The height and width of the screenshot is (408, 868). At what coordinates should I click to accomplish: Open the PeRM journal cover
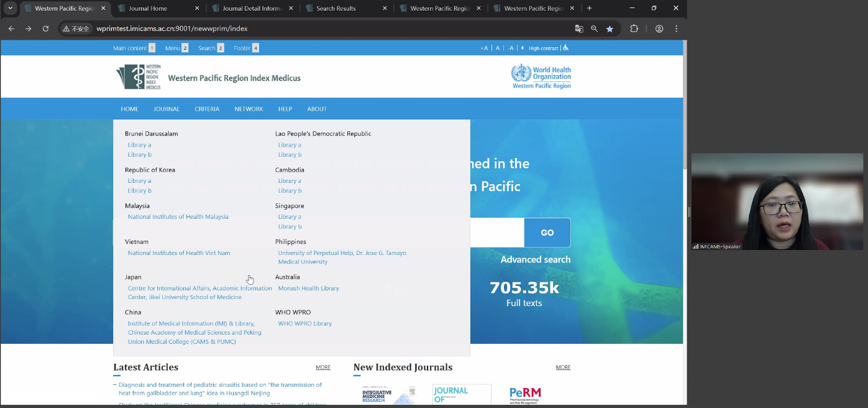pos(525,395)
